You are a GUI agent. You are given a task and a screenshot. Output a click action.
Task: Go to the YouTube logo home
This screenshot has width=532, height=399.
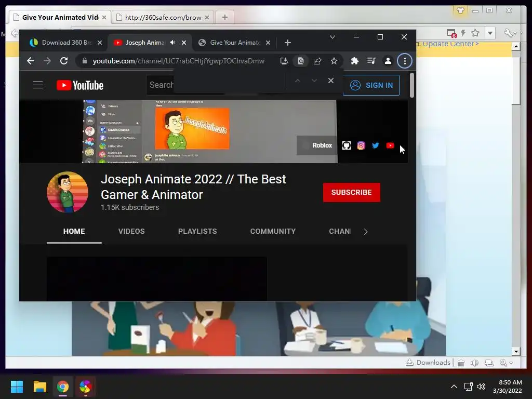click(79, 85)
